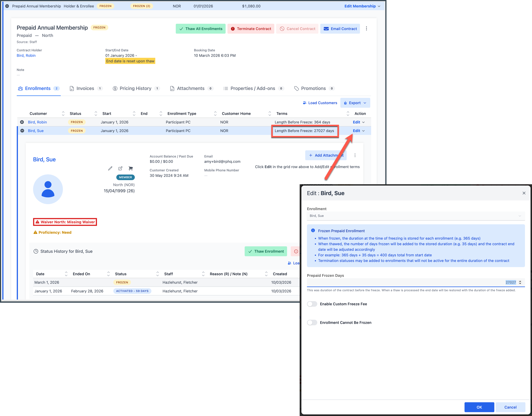This screenshot has height=416, width=532.
Task: Toggle Enrollment Cannot Be Frozen switch
Action: (312, 322)
